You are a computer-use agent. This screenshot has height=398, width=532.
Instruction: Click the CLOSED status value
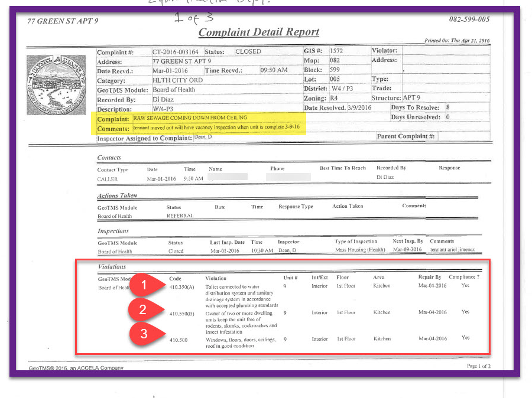(x=248, y=51)
